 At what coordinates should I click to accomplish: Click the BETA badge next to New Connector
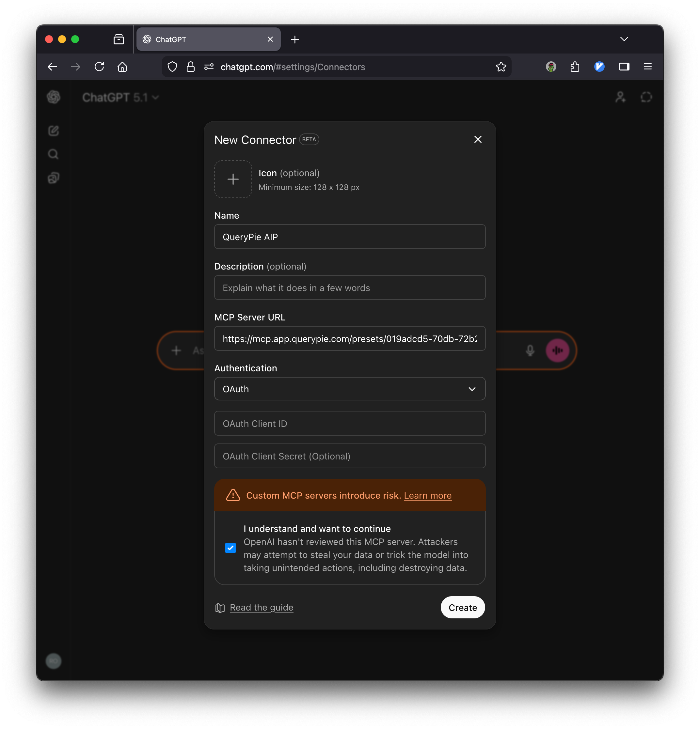coord(309,139)
